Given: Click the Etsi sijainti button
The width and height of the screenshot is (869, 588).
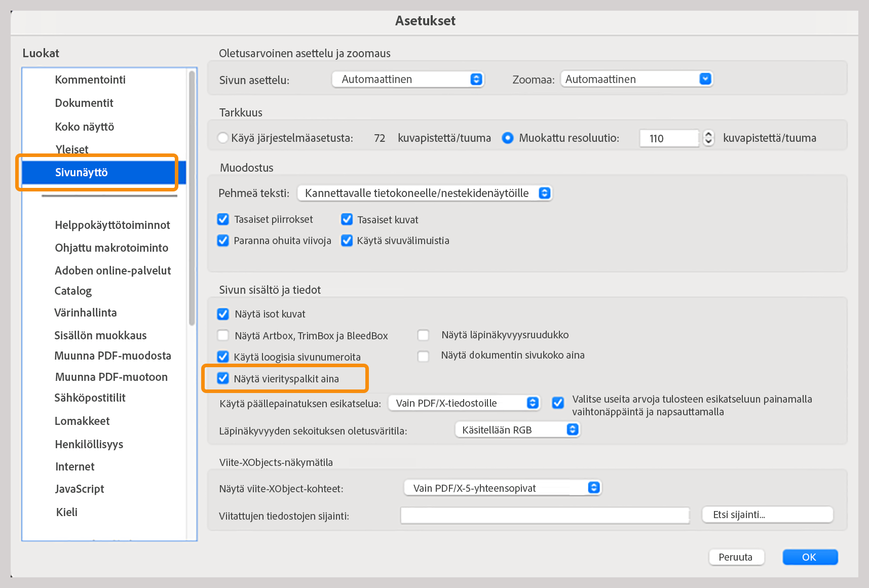Looking at the screenshot, I should click(x=766, y=514).
